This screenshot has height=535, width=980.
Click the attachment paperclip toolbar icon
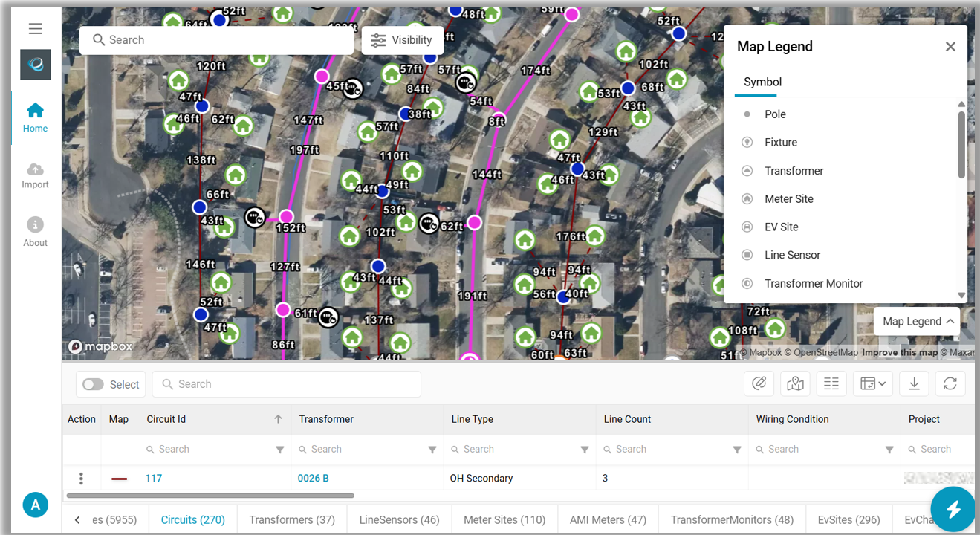(759, 383)
